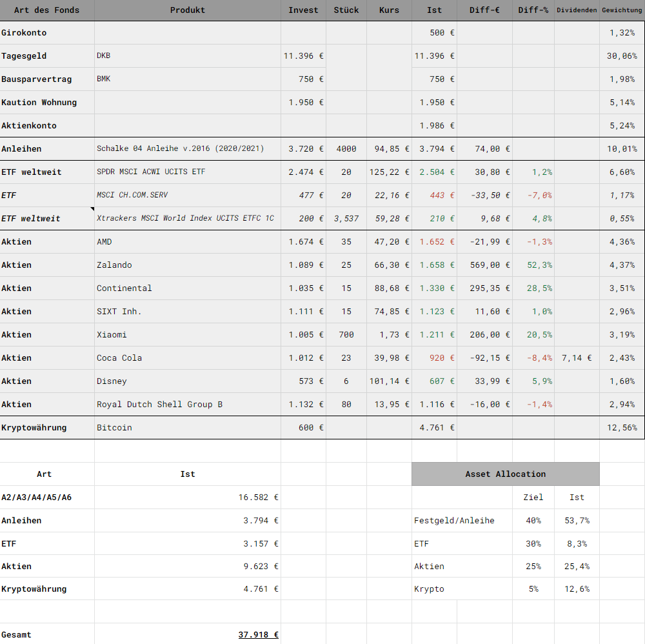Select the Aktien Ist allocation 25,4%
The width and height of the screenshot is (645, 644).
pyautogui.click(x=577, y=566)
